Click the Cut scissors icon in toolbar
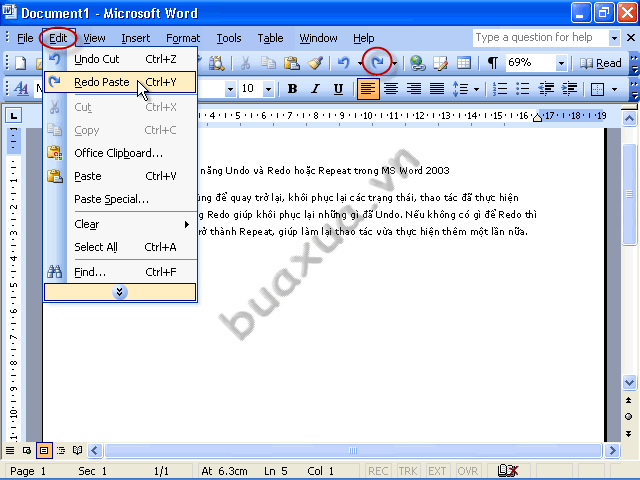Viewport: 640px width, 480px height. pos(245,63)
